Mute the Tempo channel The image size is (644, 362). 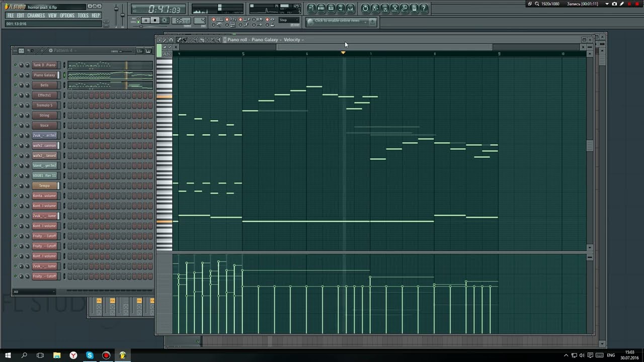(15, 186)
